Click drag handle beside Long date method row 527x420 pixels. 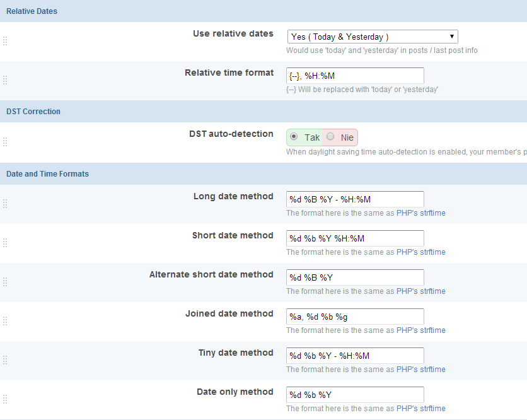5,204
